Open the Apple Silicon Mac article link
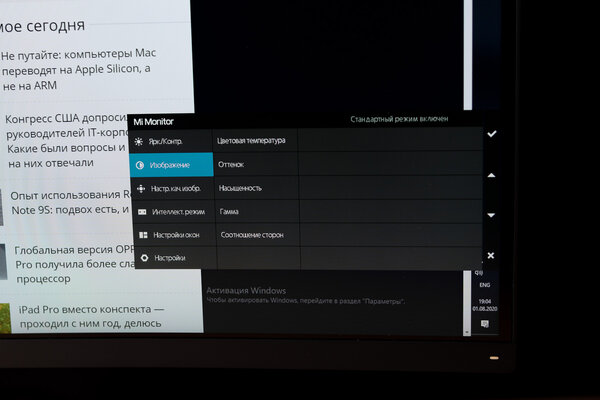600x400 pixels. (78, 69)
